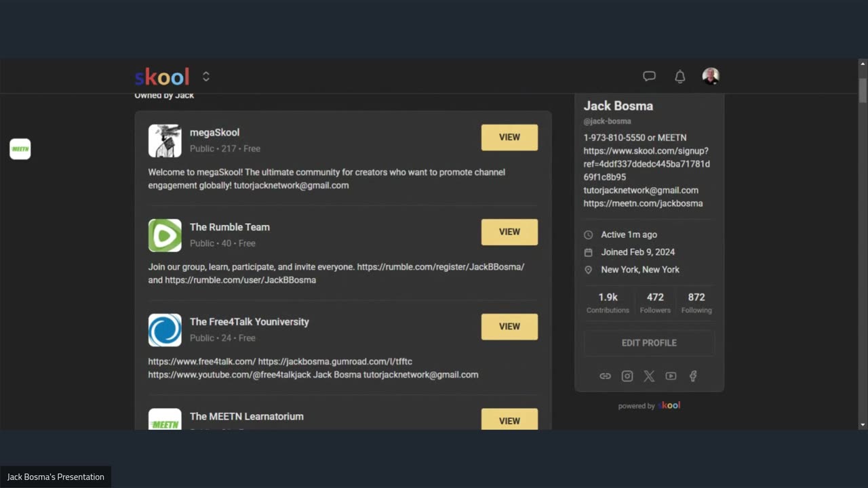Click the Public • 40 • Free text
868x488 pixels.
coord(222,243)
